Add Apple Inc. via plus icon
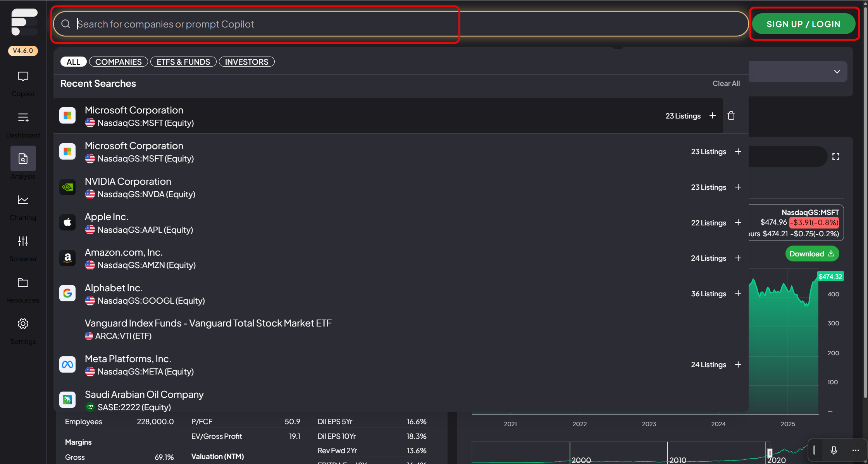The image size is (868, 464). point(738,222)
